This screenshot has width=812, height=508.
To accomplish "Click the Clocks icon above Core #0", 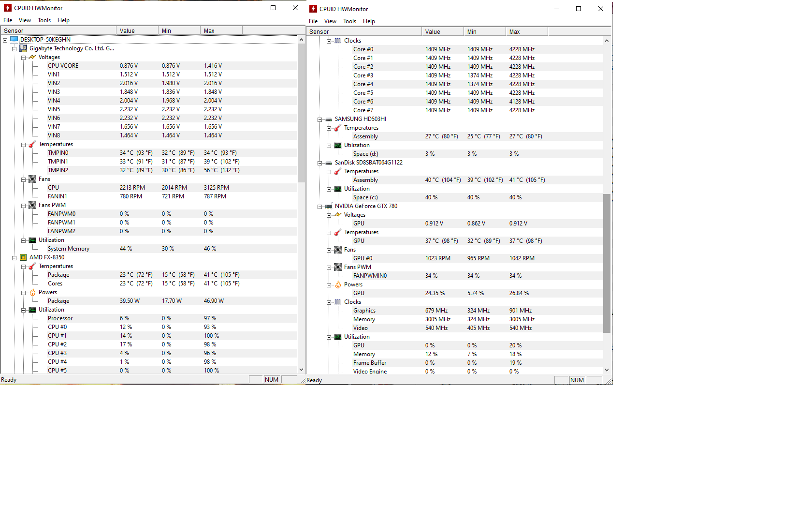I will pyautogui.click(x=338, y=41).
